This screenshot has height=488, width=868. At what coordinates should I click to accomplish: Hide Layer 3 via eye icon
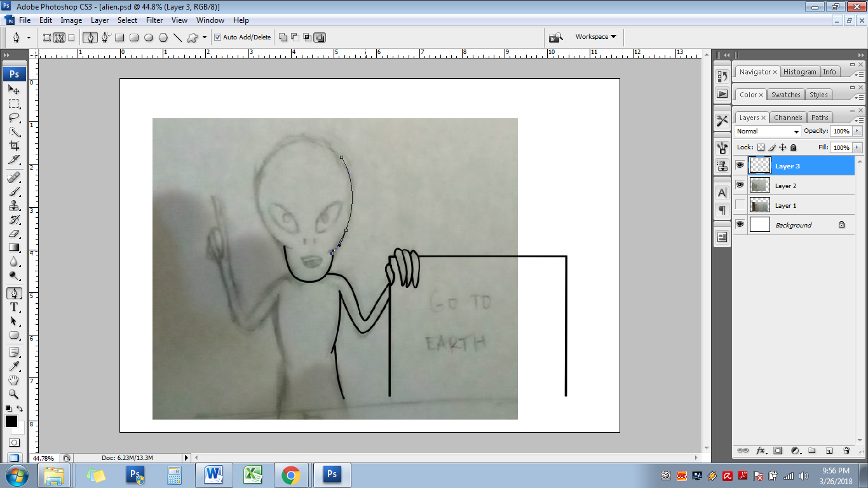[740, 165]
